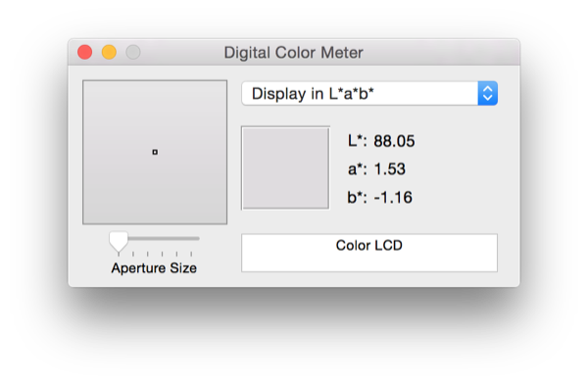Click the Display in L*a*b* text

314,94
